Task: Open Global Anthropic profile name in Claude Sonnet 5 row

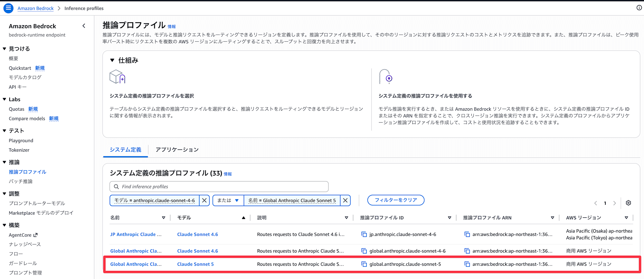Action: pos(136,264)
